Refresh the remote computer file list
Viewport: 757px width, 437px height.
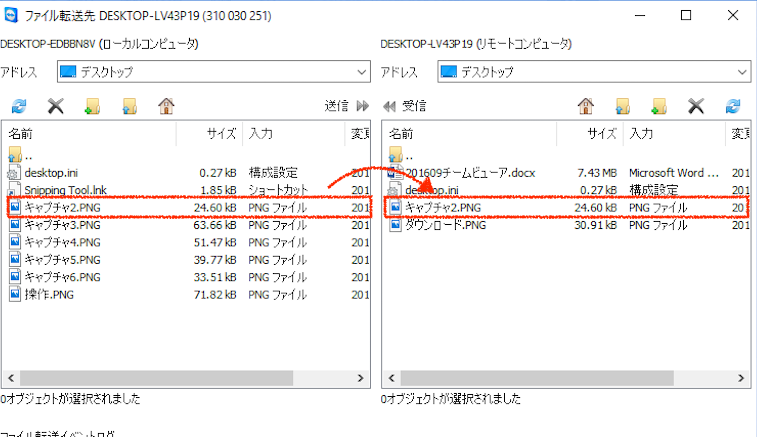point(734,105)
